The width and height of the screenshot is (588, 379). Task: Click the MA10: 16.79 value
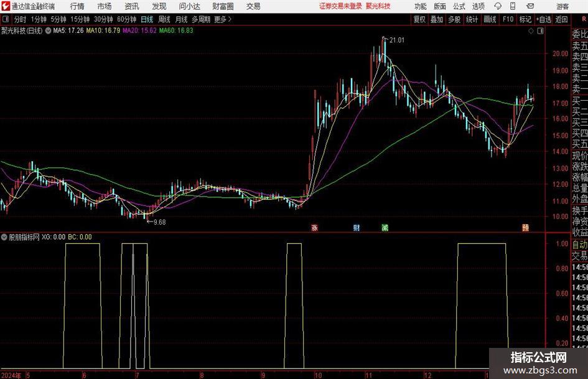pyautogui.click(x=103, y=30)
